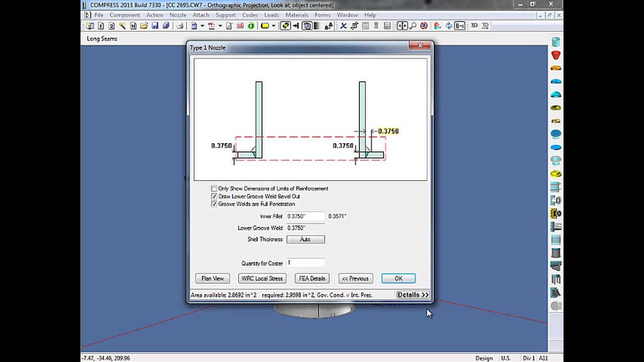644x362 pixels.
Task: Click the PDF report toolbar icon
Action: click(211, 26)
